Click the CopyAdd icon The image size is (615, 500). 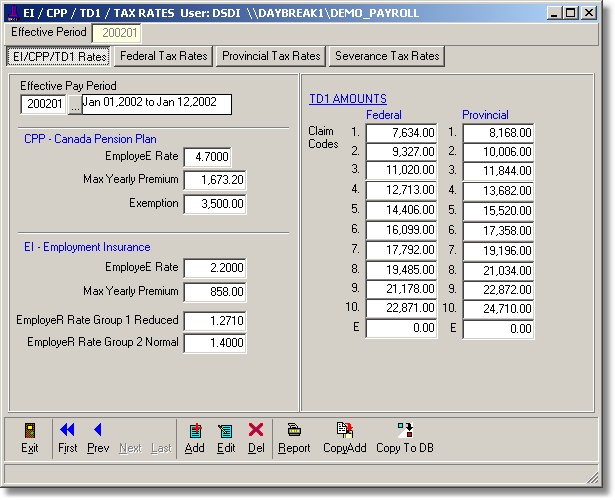pyautogui.click(x=345, y=430)
